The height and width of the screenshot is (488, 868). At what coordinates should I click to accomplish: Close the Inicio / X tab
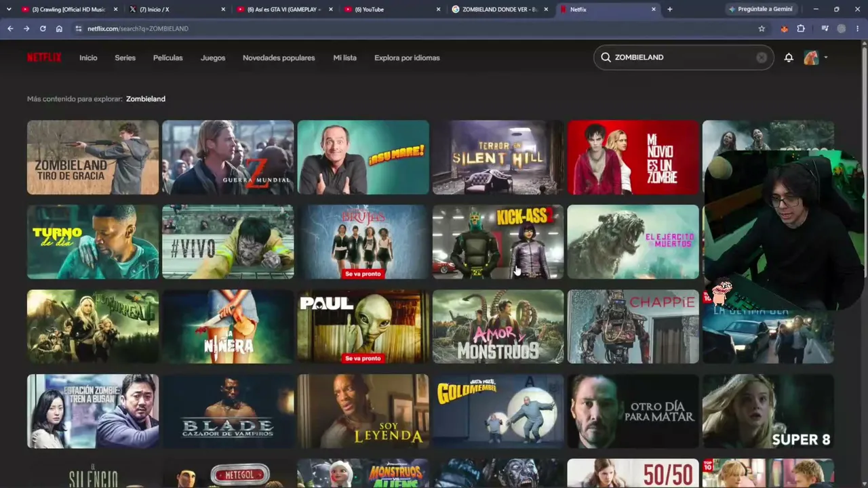[x=223, y=9]
